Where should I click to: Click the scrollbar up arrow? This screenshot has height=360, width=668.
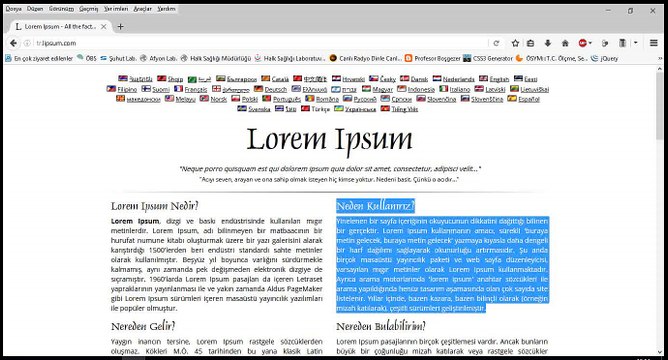(x=660, y=69)
